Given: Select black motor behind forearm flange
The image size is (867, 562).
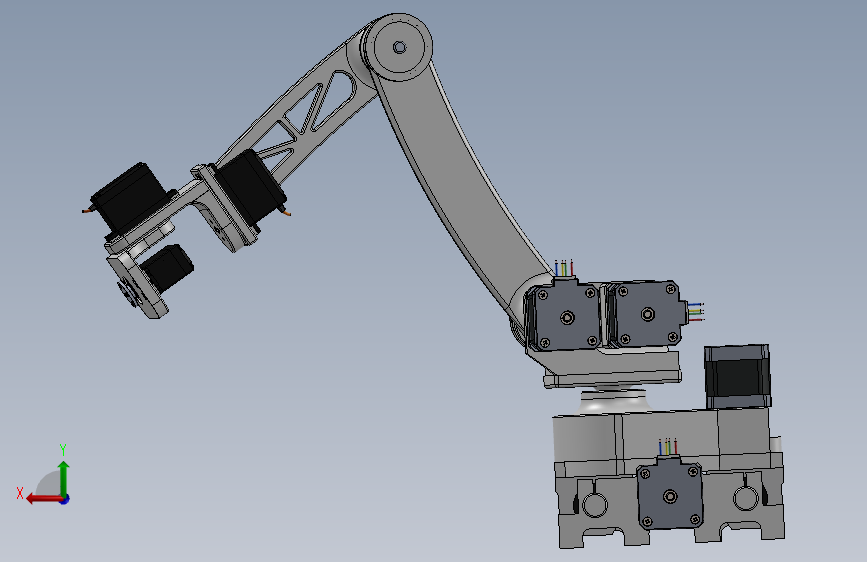Looking at the screenshot, I should [251, 188].
